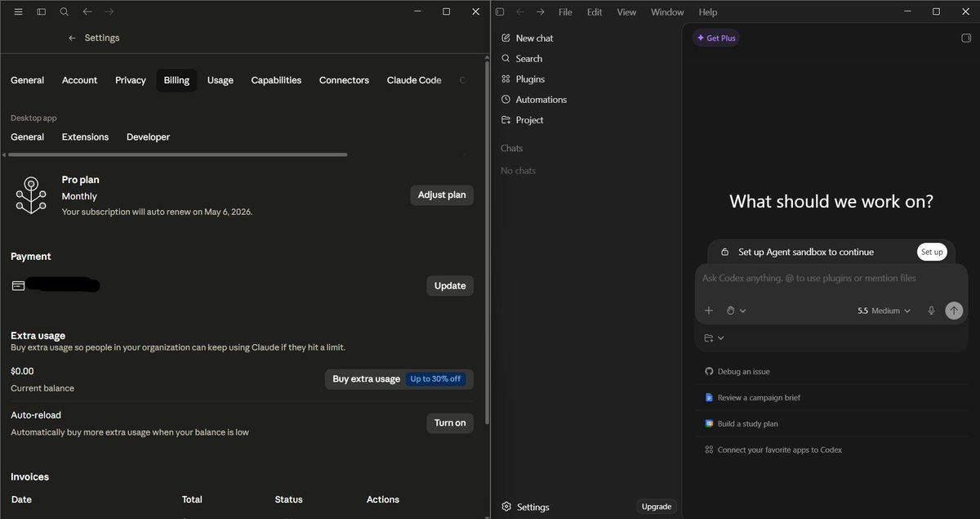Switch to the Usage settings tab
This screenshot has height=519, width=980.
(x=220, y=80)
